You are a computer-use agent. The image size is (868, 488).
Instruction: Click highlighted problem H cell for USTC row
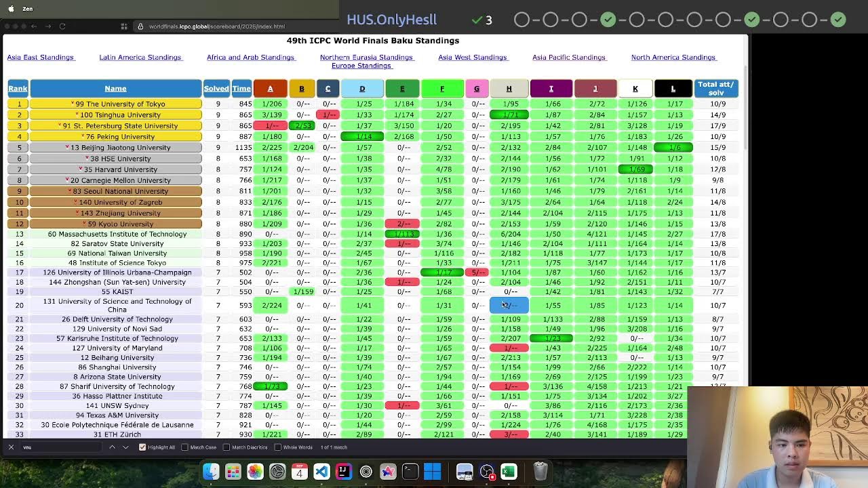tap(509, 306)
